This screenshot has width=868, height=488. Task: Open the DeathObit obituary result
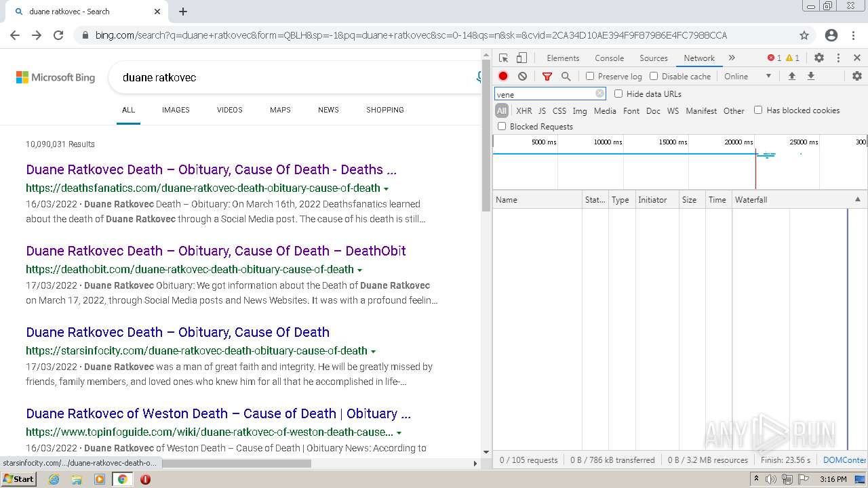click(x=216, y=251)
